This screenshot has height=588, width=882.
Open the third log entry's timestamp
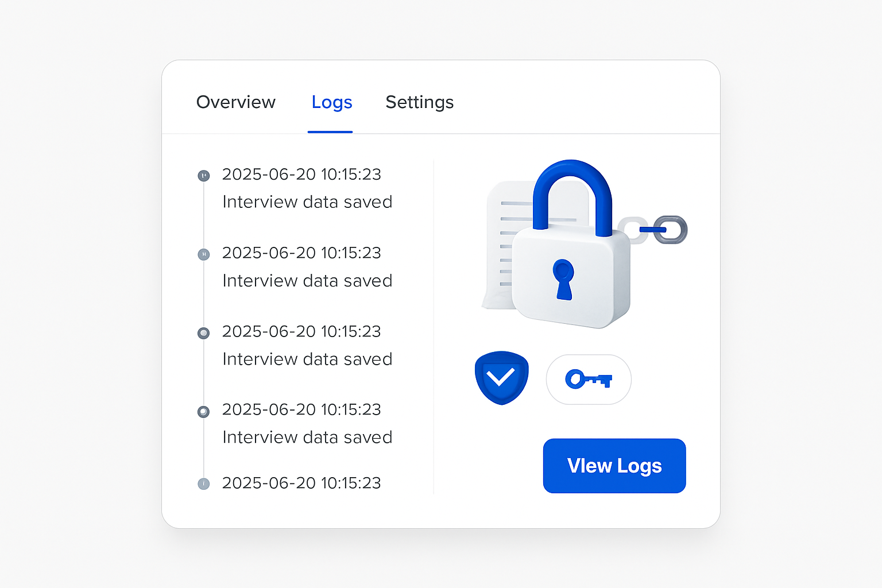click(301, 331)
